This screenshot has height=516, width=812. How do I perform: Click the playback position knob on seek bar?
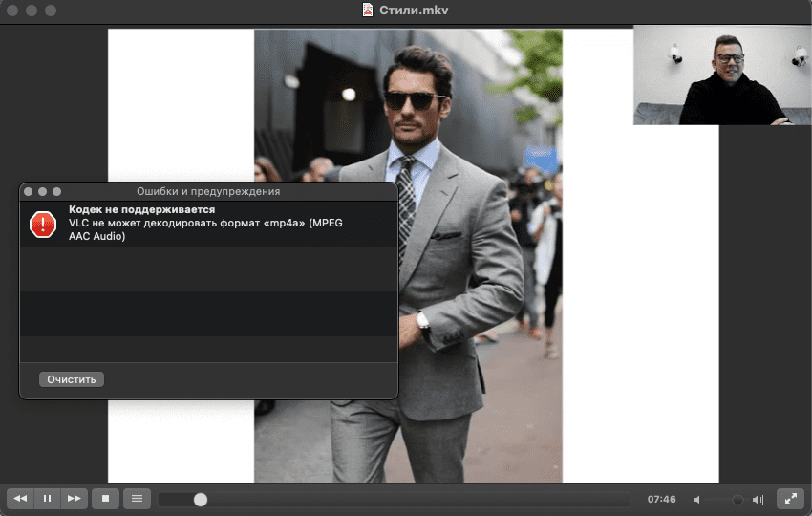point(200,499)
